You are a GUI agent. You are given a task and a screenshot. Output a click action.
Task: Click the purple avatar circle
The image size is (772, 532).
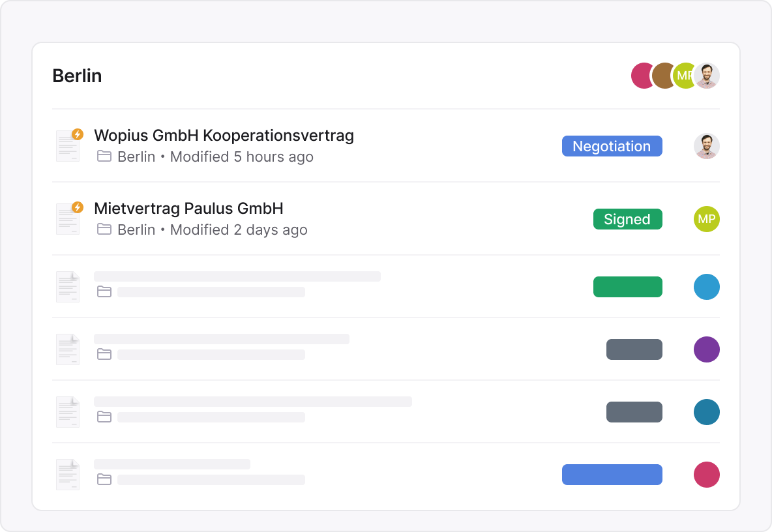pyautogui.click(x=706, y=349)
